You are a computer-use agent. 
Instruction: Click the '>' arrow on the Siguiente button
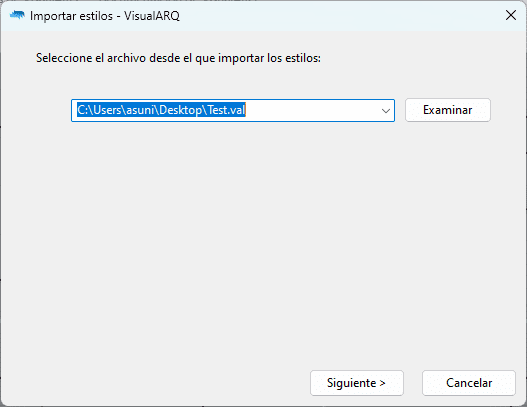(x=382, y=383)
